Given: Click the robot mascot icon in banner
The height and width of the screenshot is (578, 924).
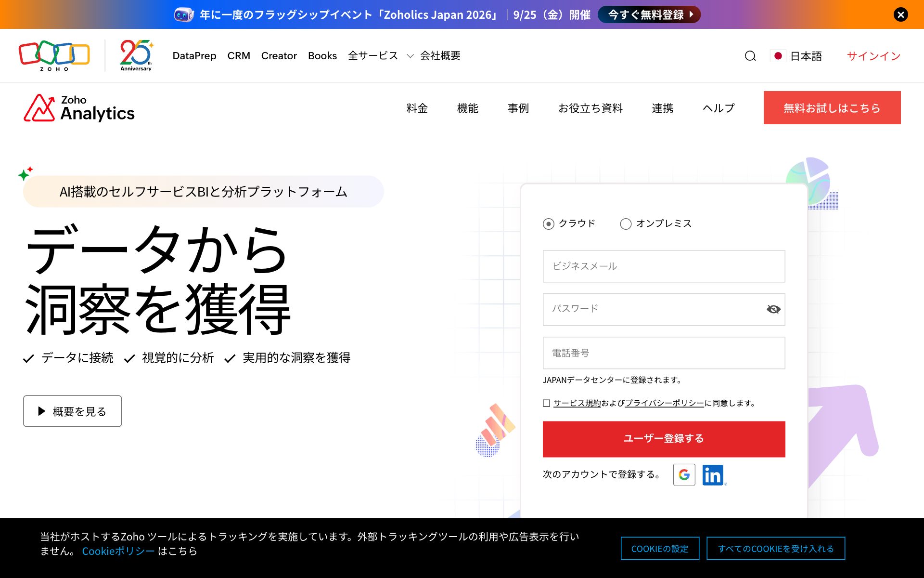Looking at the screenshot, I should (184, 14).
